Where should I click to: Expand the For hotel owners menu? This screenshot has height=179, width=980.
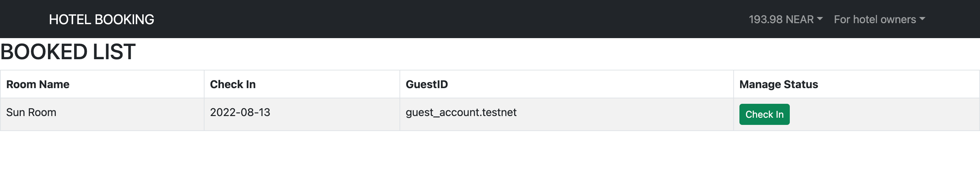879,19
